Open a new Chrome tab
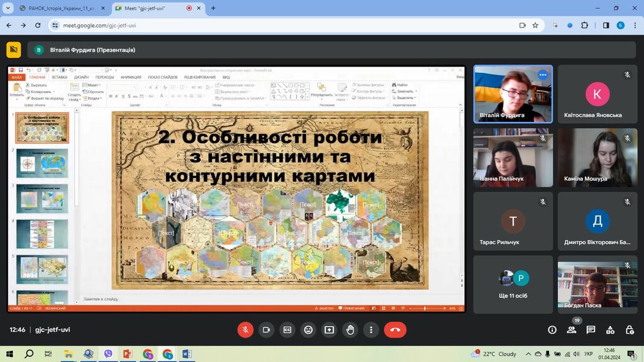 [213, 8]
